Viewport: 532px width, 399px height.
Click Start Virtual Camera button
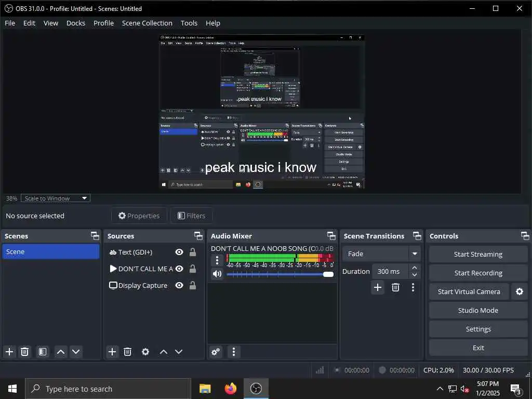pyautogui.click(x=469, y=291)
